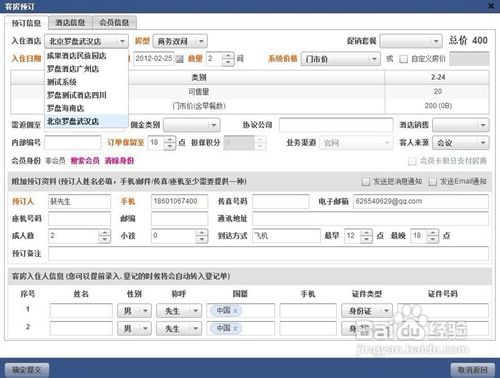This screenshot has height=378, width=500.
Task: Click the 邮编 input field
Action: click(180, 219)
